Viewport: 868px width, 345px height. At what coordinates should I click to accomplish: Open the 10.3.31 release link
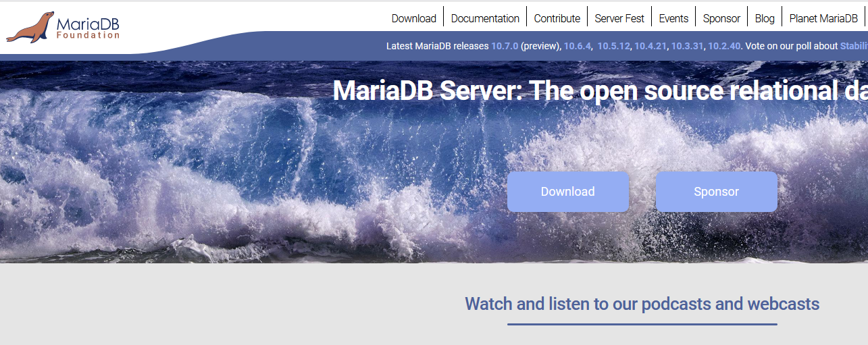pos(688,46)
